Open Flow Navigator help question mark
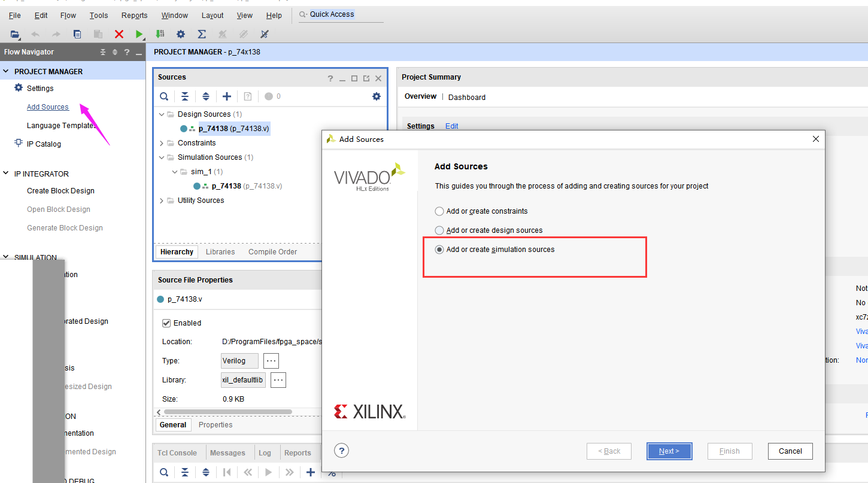 (x=127, y=52)
